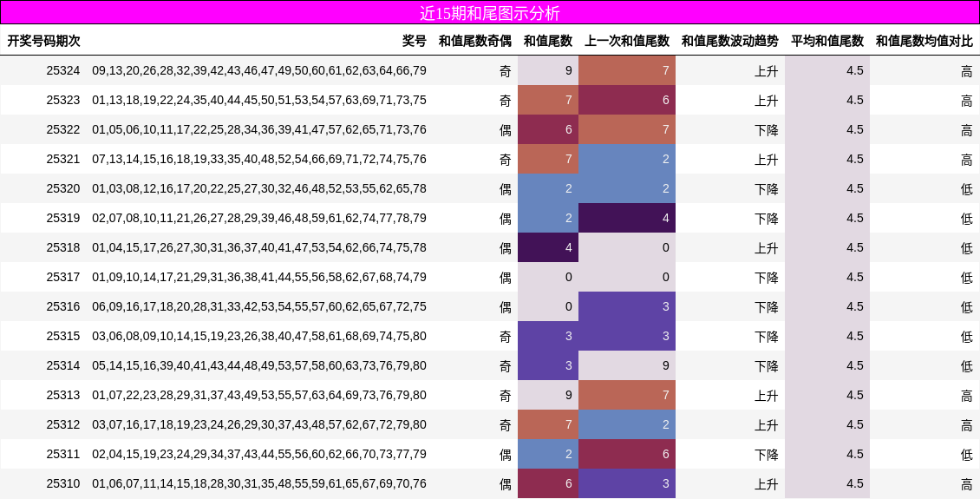Select issue number 25310 in the last row
Image resolution: width=980 pixels, height=499 pixels.
coord(62,483)
